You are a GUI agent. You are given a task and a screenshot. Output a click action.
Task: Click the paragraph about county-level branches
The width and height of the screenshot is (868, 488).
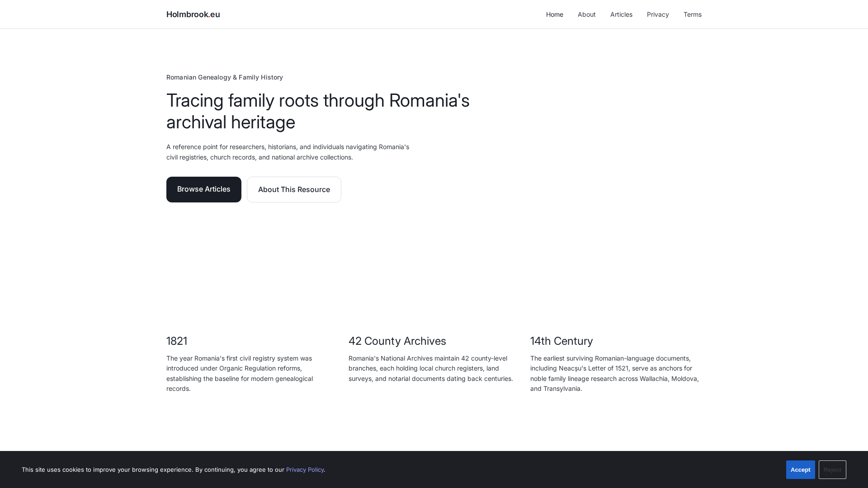[431, 368]
